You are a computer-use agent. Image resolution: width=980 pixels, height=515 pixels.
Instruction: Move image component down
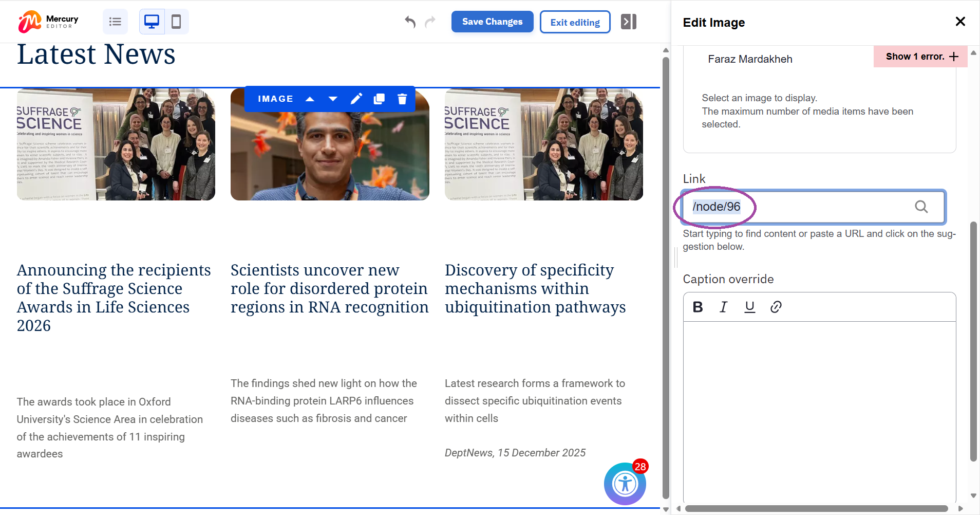(x=333, y=99)
